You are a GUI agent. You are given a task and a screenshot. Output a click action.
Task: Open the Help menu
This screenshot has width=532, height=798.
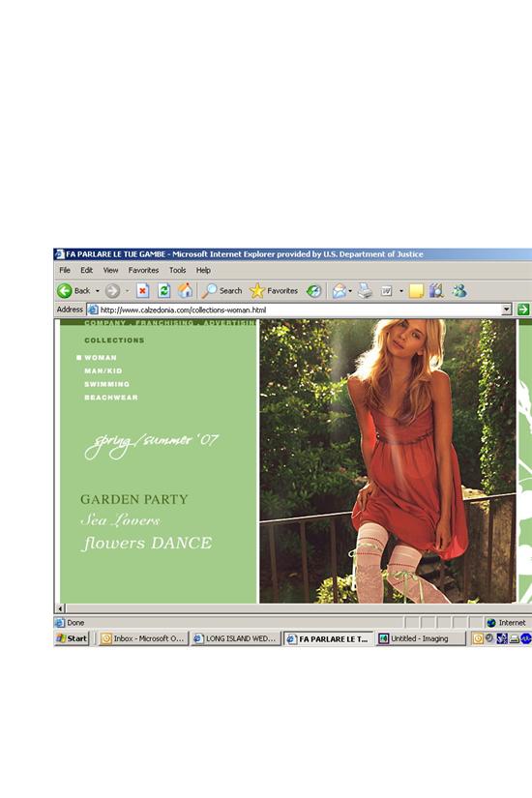pyautogui.click(x=203, y=270)
